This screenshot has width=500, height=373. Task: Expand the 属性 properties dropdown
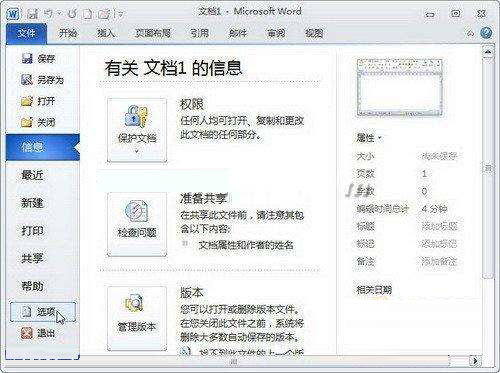click(x=368, y=138)
